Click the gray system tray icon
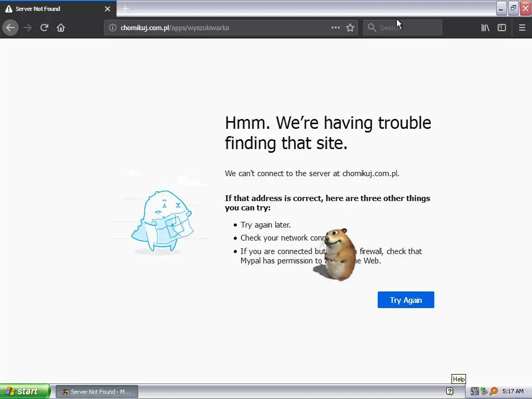Viewport: 532px width, 399px height. point(474,392)
